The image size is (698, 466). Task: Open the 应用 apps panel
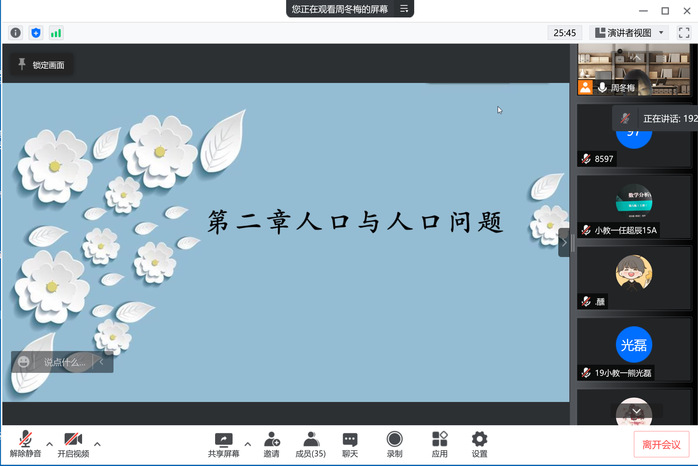[x=439, y=444]
